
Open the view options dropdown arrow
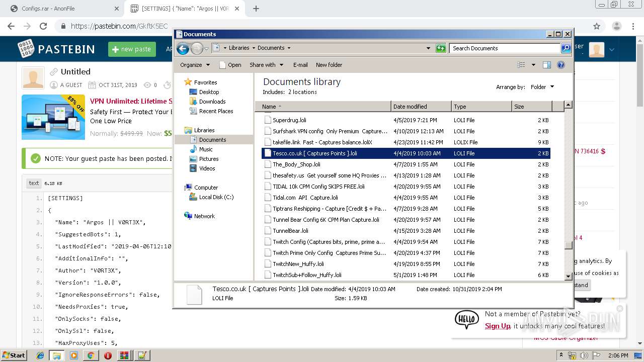(533, 65)
